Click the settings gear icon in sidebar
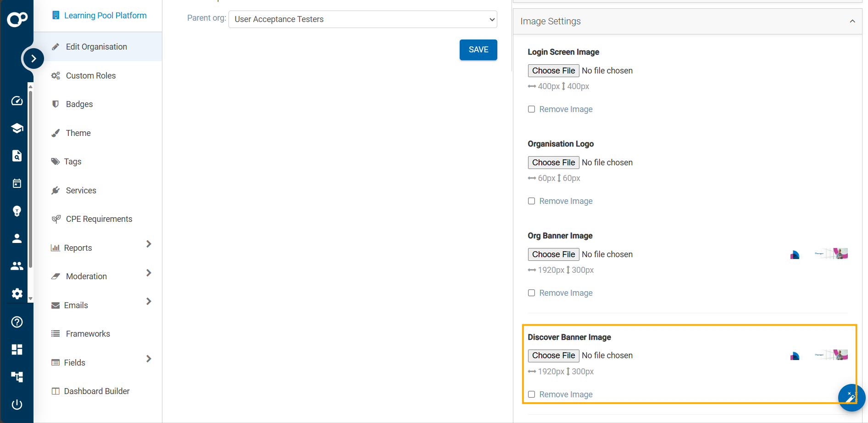 [x=17, y=294]
